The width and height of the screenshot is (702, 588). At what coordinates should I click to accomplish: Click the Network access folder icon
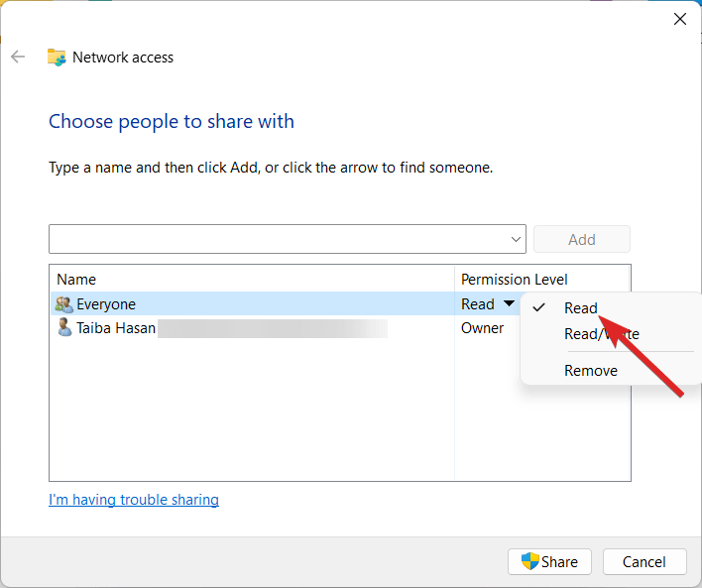click(x=57, y=58)
